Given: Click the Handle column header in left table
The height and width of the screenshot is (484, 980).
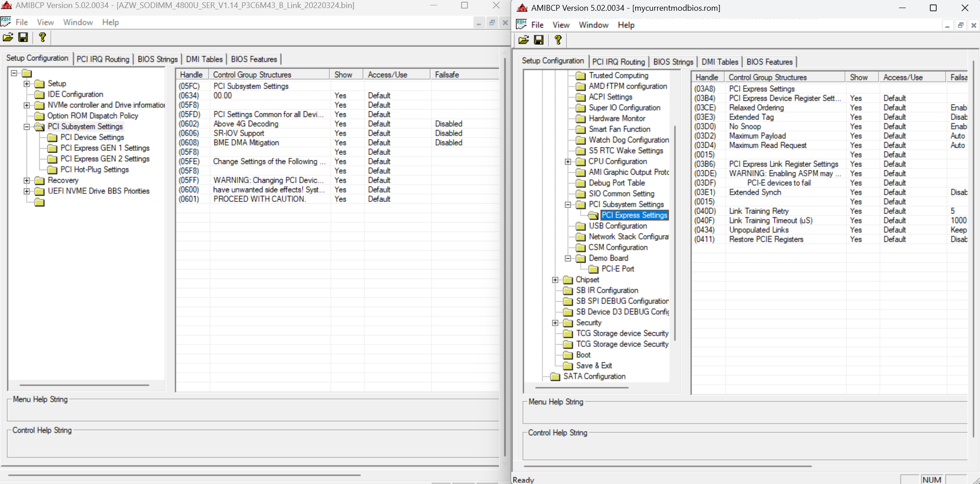Looking at the screenshot, I should pyautogui.click(x=191, y=75).
